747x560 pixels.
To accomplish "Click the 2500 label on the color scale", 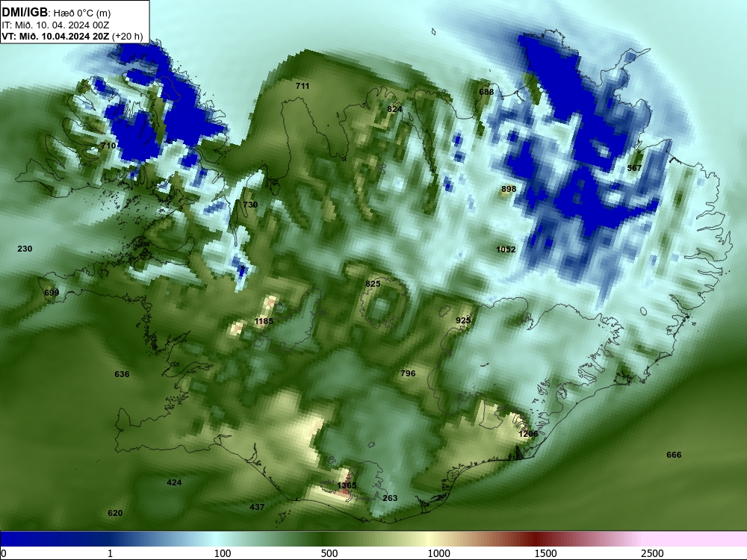I will [652, 553].
